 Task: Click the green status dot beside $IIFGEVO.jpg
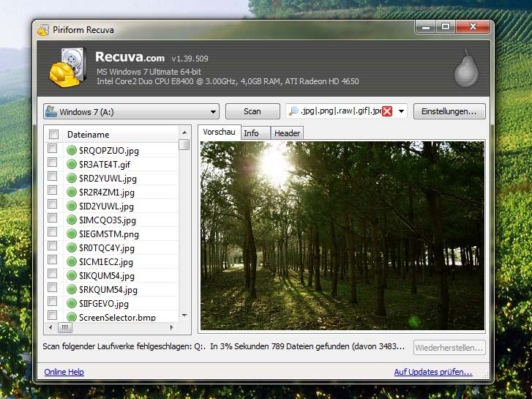[72, 303]
